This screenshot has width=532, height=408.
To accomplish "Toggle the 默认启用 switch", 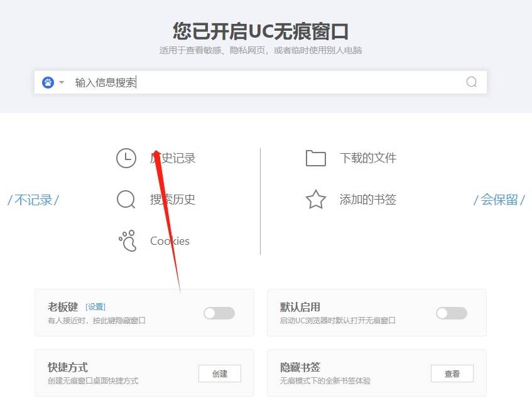I will [452, 313].
